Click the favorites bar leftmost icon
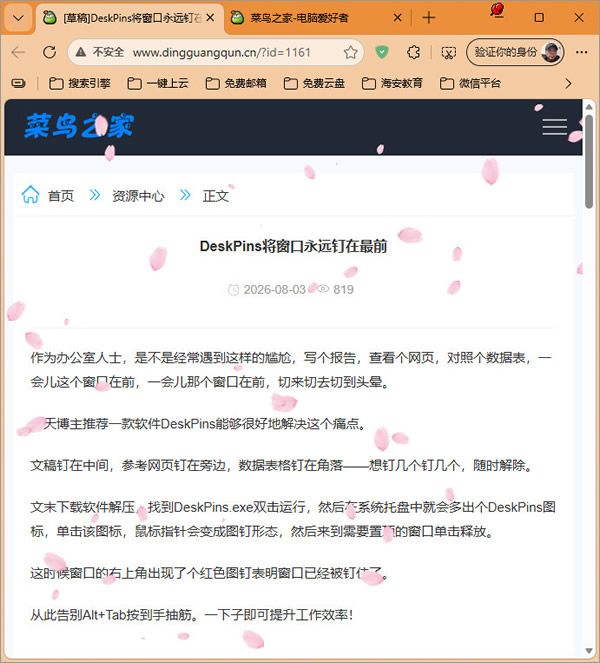This screenshot has height=663, width=600. (18, 83)
